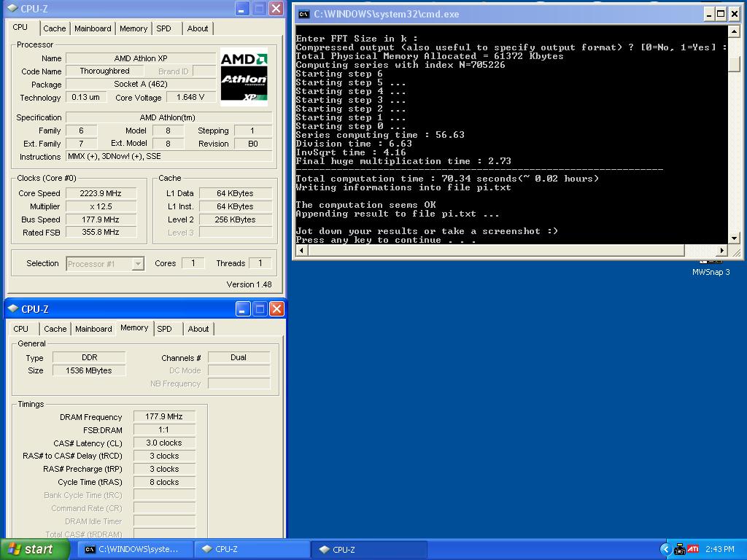This screenshot has width=747, height=560.
Task: Click the MWSnap 3 desktop icon
Action: click(x=711, y=268)
